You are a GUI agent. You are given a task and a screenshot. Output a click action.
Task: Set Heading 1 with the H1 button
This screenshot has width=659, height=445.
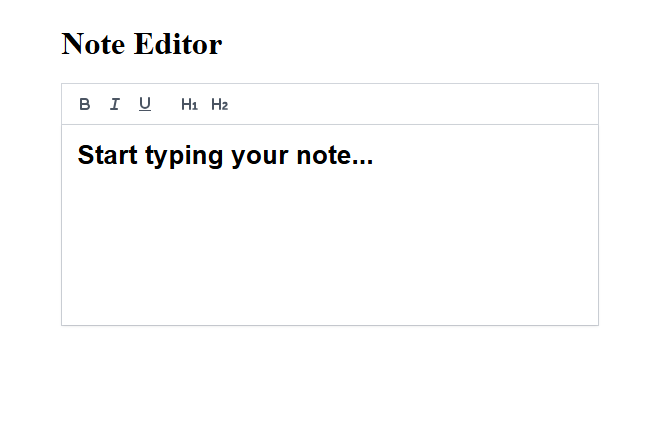(x=189, y=104)
